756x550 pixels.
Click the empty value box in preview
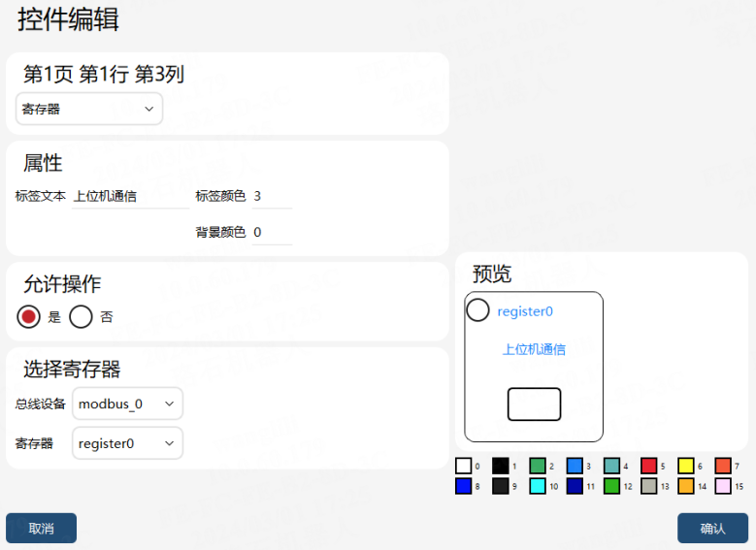pyautogui.click(x=534, y=404)
